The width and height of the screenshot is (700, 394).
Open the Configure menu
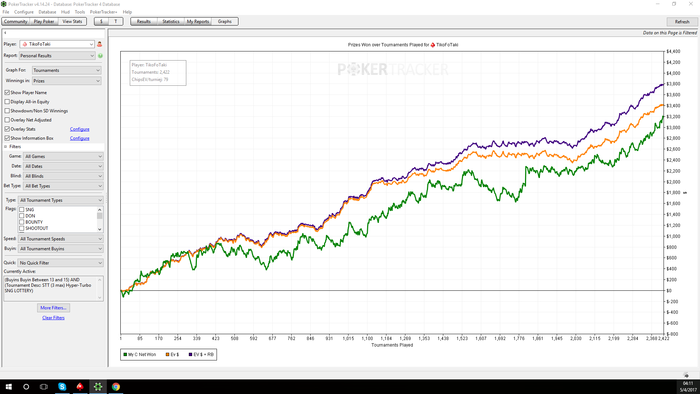(x=24, y=12)
